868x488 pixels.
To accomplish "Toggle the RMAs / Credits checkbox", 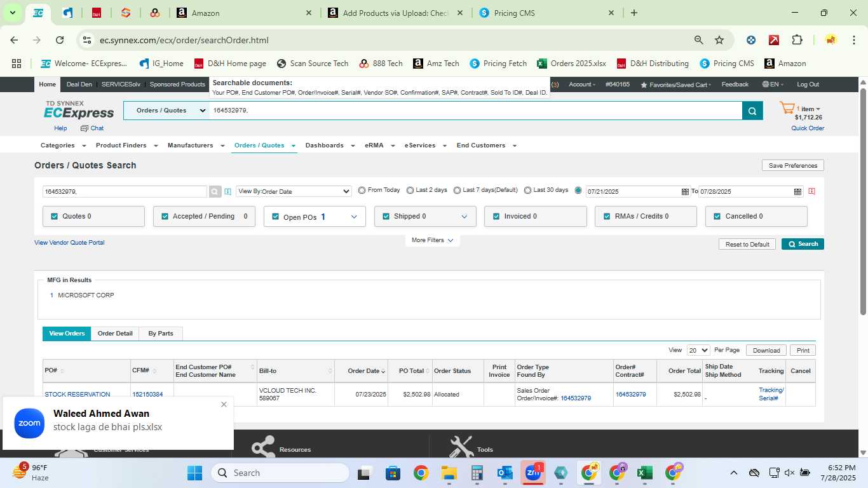I will pyautogui.click(x=607, y=216).
